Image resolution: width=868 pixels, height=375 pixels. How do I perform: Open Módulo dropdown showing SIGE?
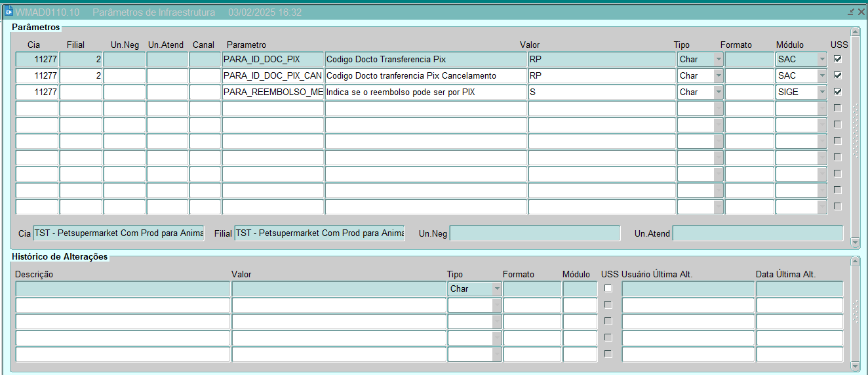821,92
